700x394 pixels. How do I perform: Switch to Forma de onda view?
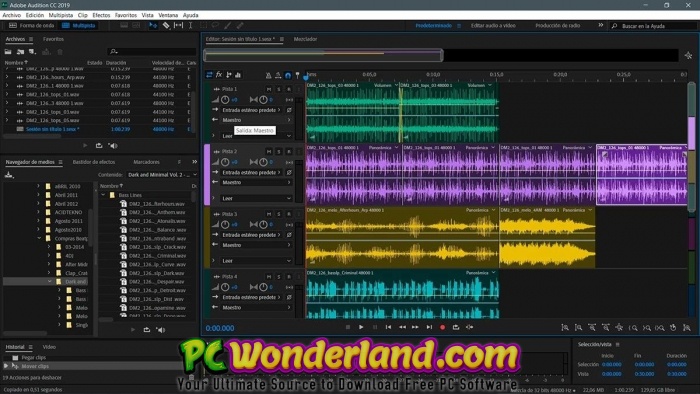click(x=32, y=25)
